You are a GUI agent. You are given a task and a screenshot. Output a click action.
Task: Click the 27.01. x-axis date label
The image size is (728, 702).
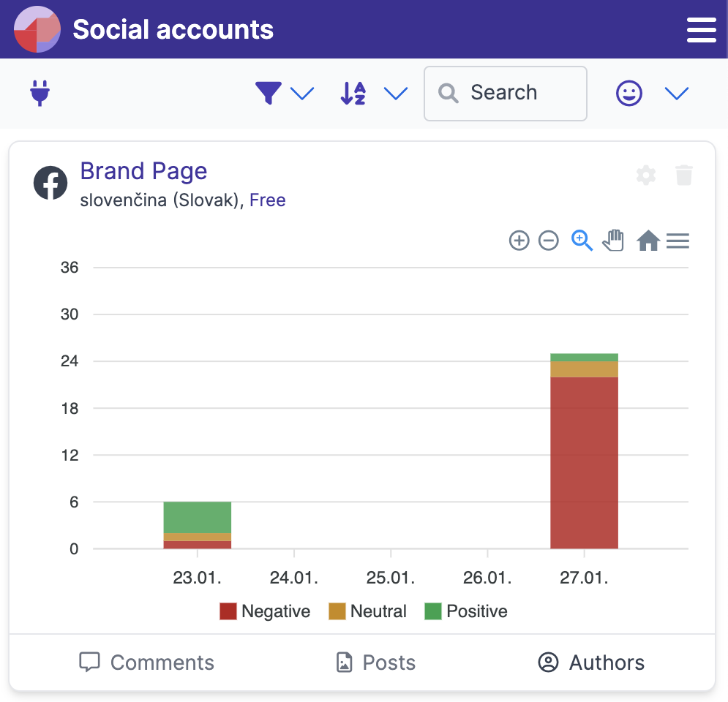(x=584, y=578)
